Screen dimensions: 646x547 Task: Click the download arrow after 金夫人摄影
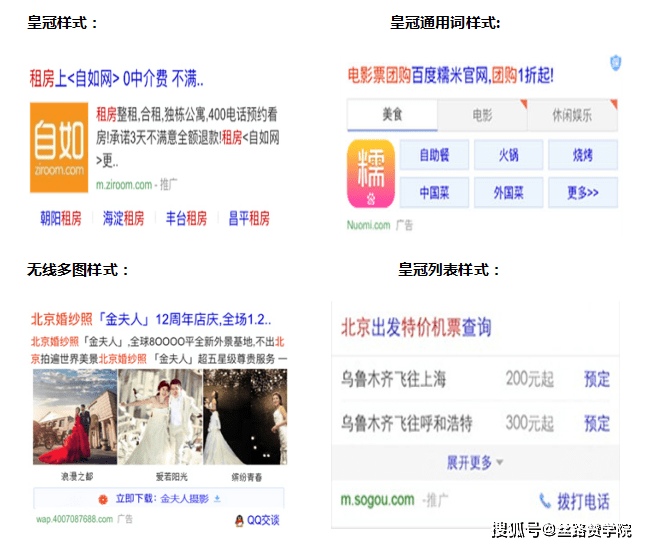217,499
